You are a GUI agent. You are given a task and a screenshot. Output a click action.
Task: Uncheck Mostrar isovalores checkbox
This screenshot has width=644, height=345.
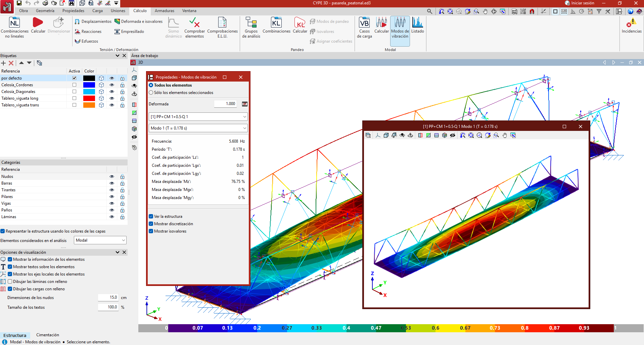tap(151, 231)
